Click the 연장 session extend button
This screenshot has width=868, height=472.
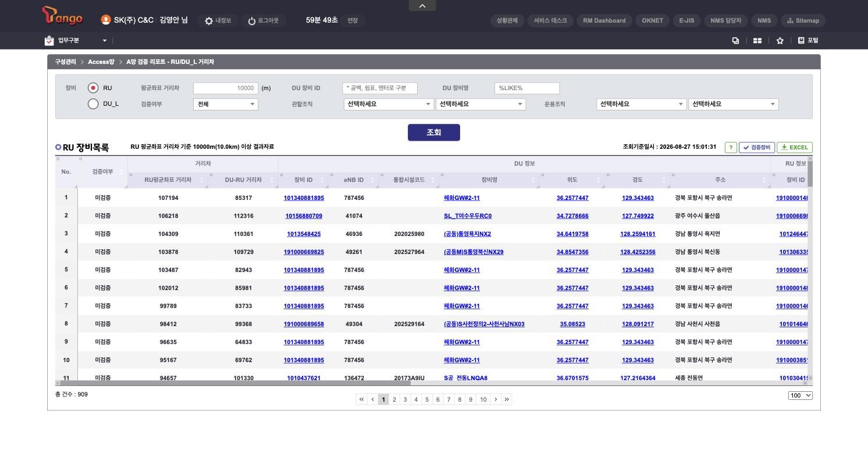353,20
